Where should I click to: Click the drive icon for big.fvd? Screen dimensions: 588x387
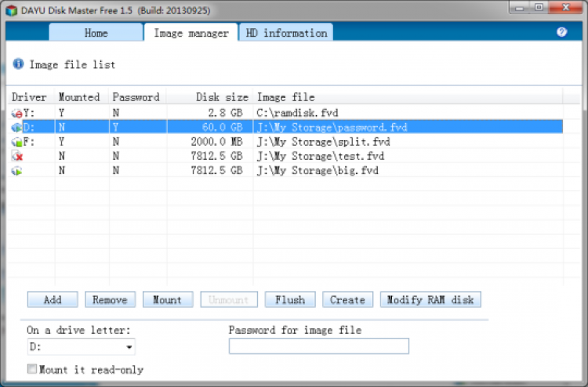click(16, 171)
